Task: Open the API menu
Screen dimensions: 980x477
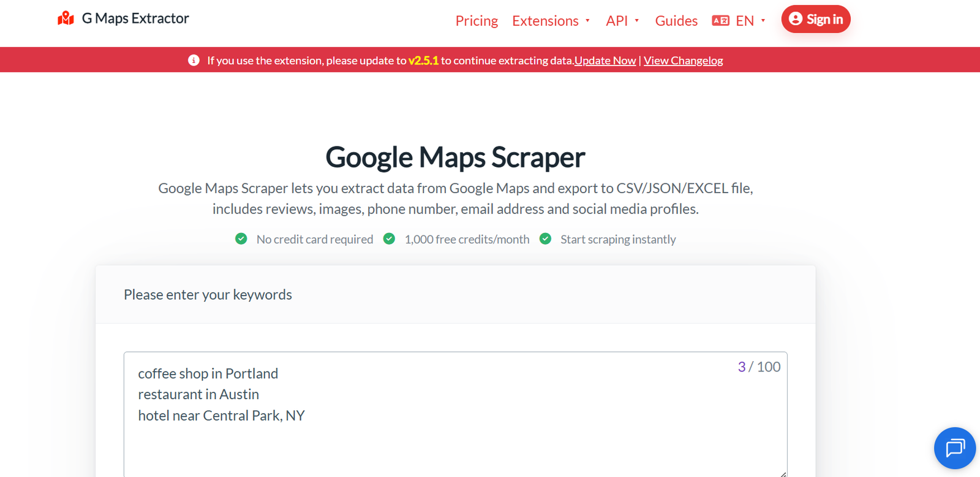Action: coord(617,21)
